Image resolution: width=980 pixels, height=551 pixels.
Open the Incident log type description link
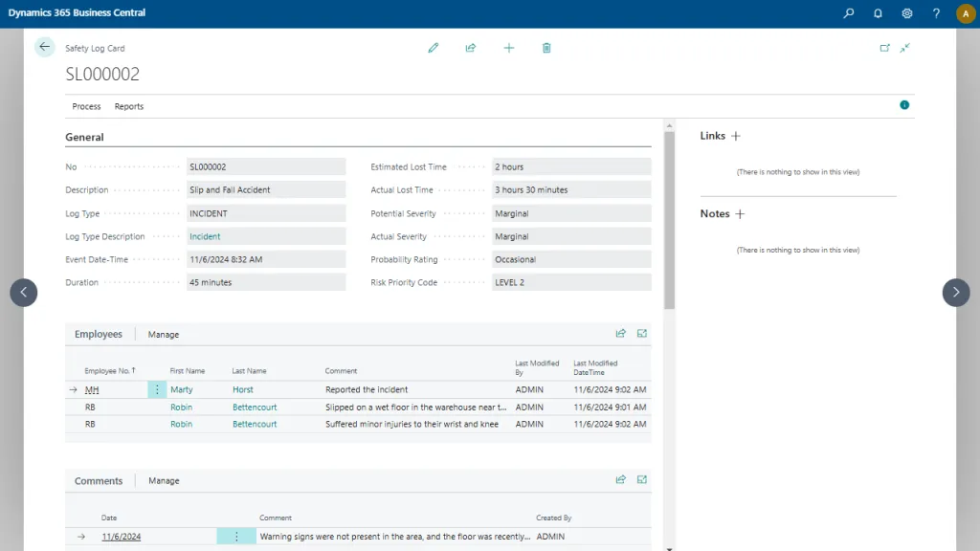click(x=205, y=236)
